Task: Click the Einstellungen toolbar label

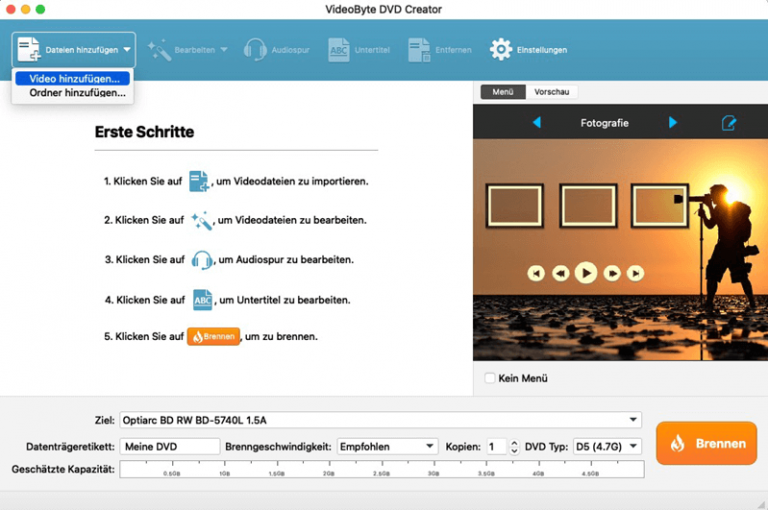Action: pyautogui.click(x=542, y=50)
